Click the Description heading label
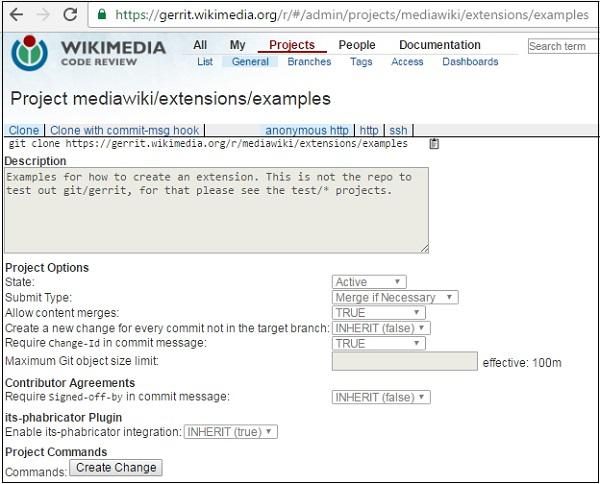Viewport: 600px width, 484px height. (36, 161)
